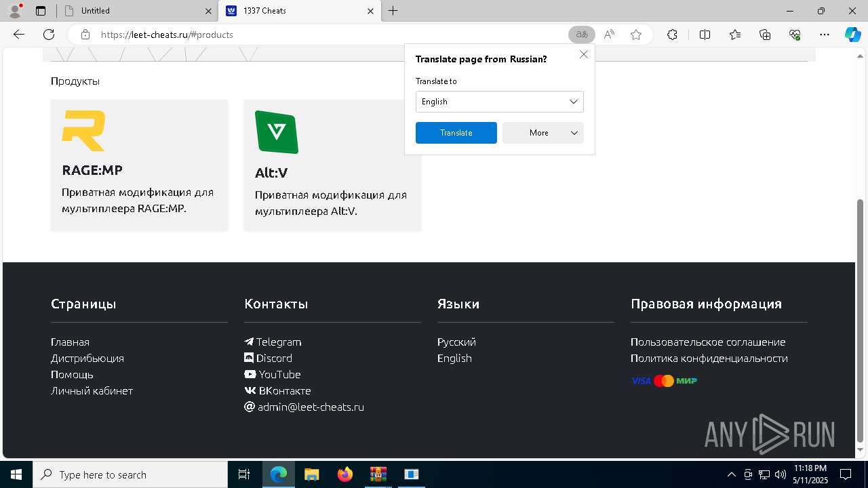Expand the Translate to English language dropdown

499,102
